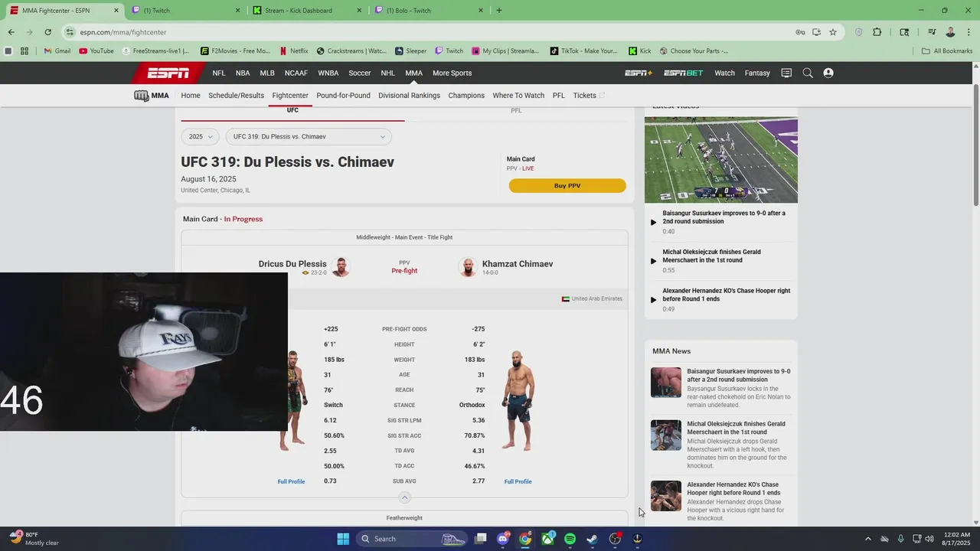Select Soccer in ESPN navigation
980x551 pixels.
click(360, 73)
